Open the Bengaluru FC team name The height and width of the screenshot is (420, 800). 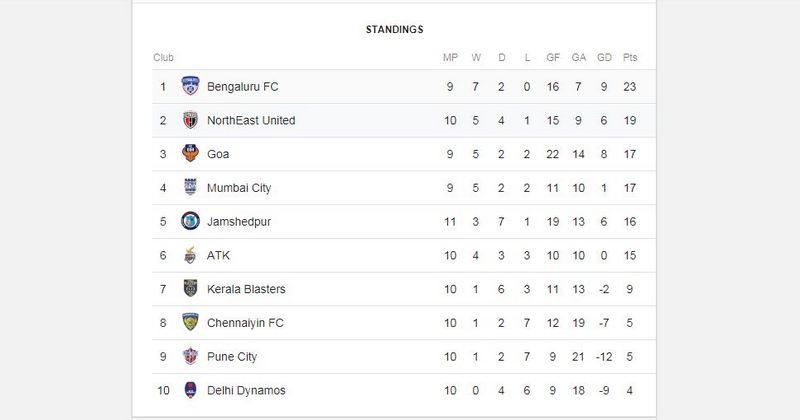coord(243,87)
